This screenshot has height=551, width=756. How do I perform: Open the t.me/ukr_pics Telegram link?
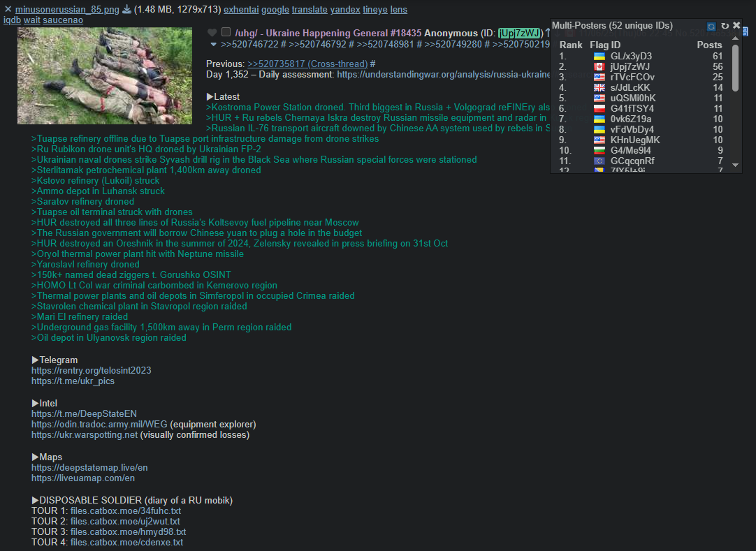(x=73, y=381)
